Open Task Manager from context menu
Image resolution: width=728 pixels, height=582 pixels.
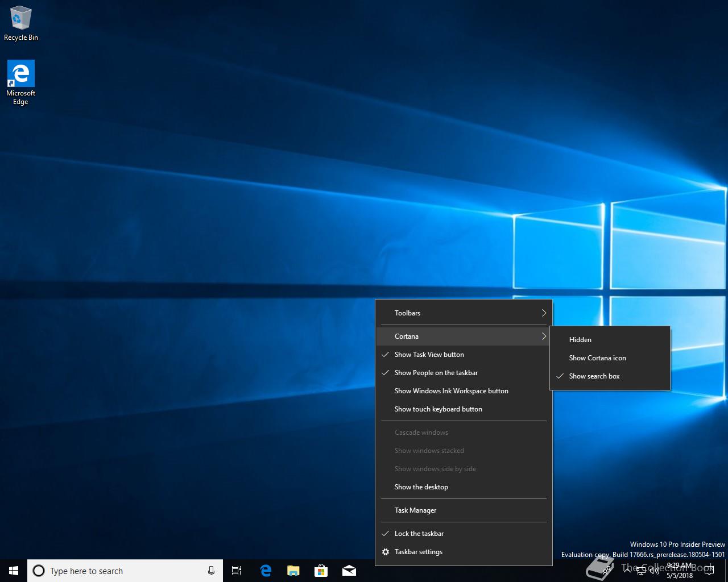tap(415, 510)
